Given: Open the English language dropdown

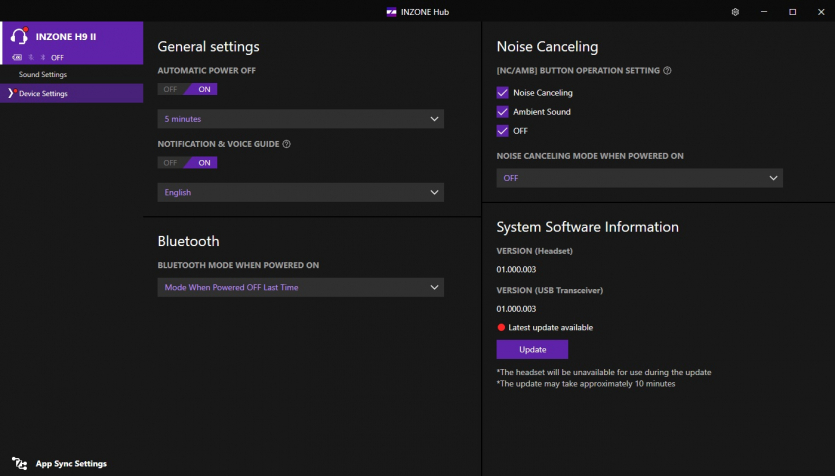Looking at the screenshot, I should click(x=300, y=192).
